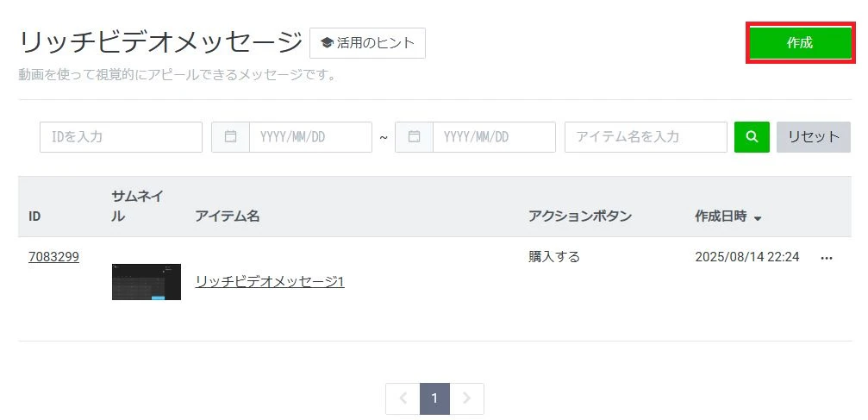Focus the IDを入力 input field
This screenshot has height=420, width=868.
(x=122, y=137)
